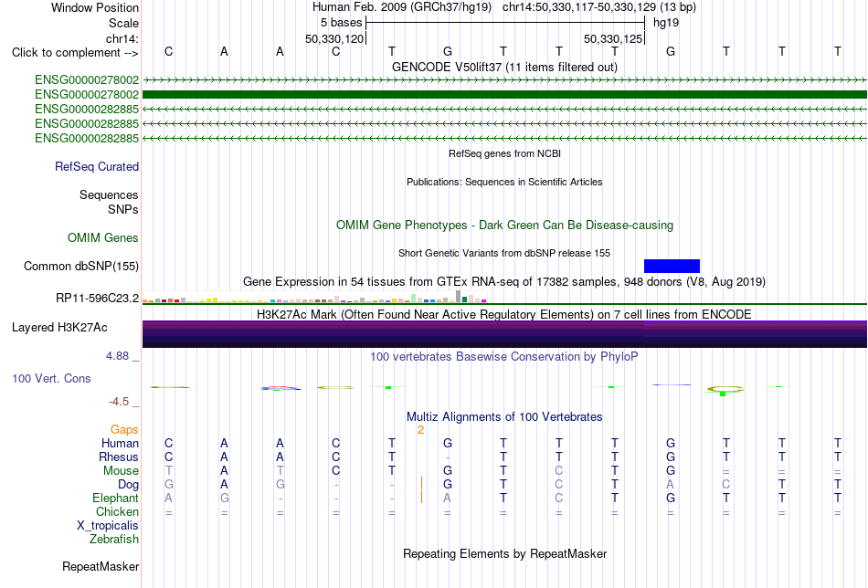
Task: Click the "Sequences" track label
Action: click(x=109, y=194)
